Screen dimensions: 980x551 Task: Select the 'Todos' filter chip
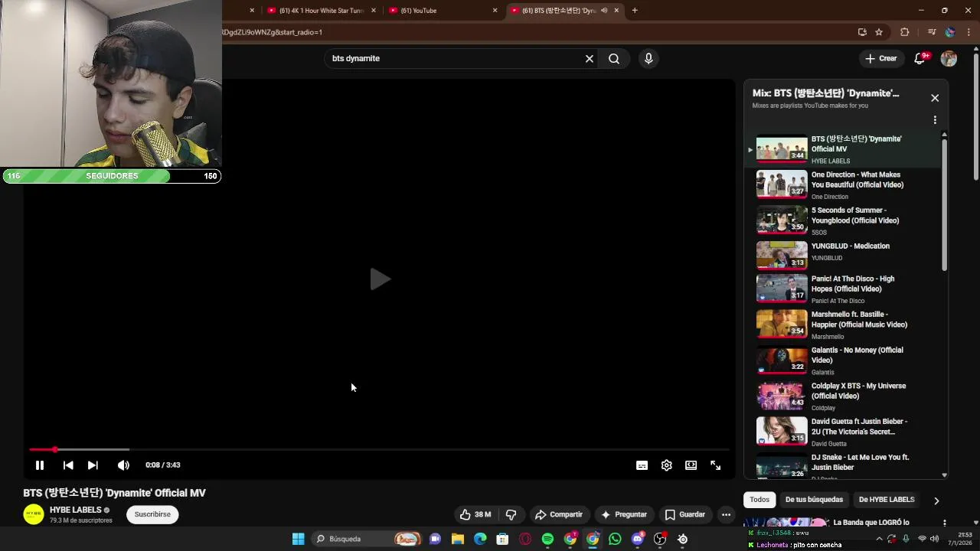coord(759,500)
